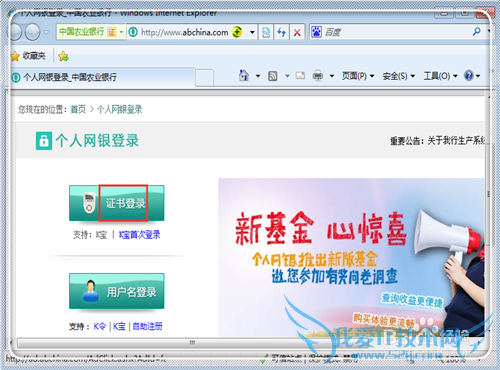Image resolution: width=500 pixels, height=370 pixels.
Task: Open the address bar history dropdown
Action: (252, 32)
